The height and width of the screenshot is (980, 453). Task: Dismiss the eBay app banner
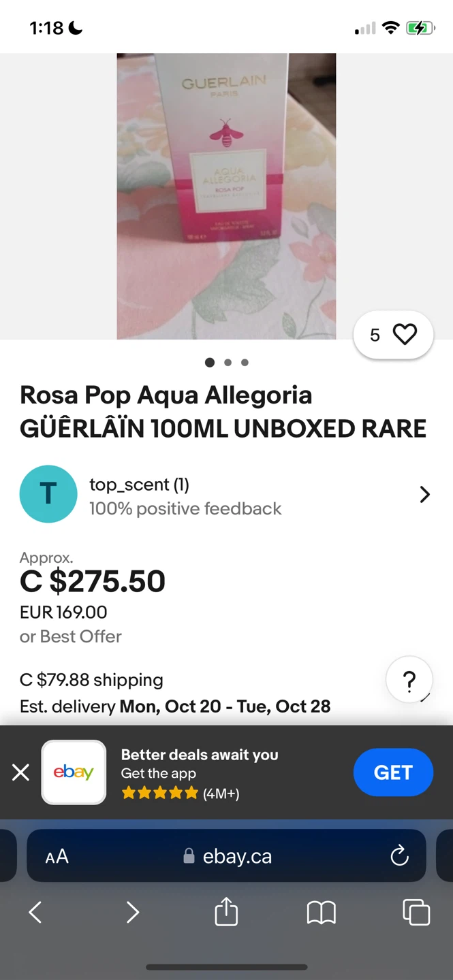point(21,772)
